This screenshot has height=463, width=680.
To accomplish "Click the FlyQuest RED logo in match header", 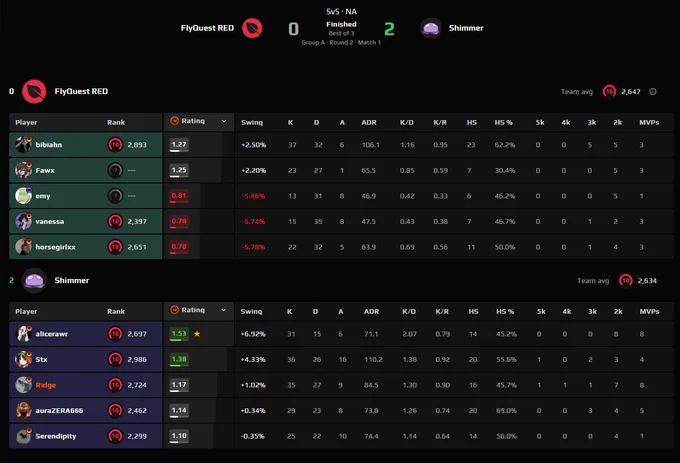I will tap(252, 28).
